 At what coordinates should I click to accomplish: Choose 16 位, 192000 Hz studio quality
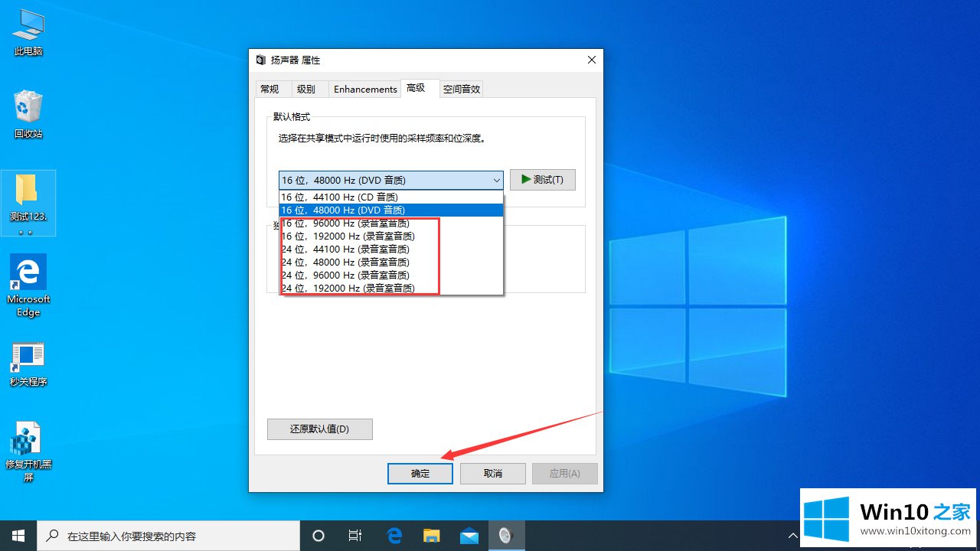(391, 236)
